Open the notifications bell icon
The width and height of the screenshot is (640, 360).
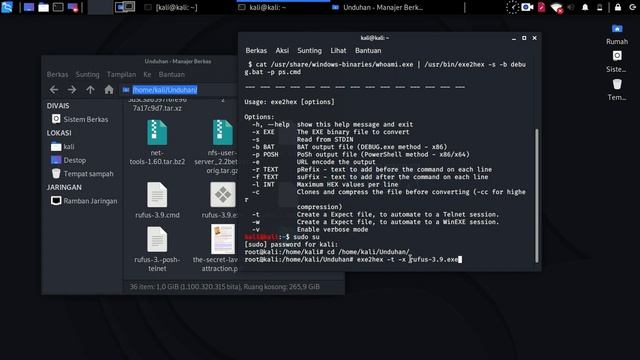pyautogui.click(x=585, y=7)
